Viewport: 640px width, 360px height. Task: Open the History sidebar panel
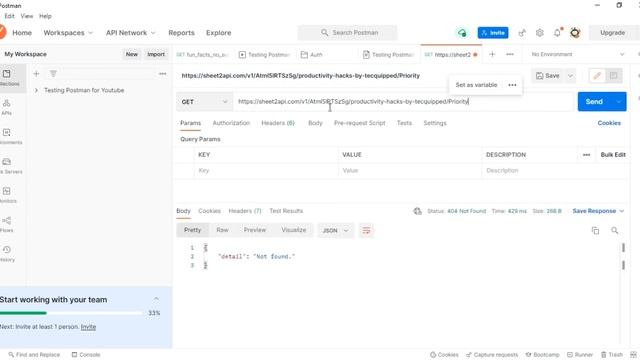pyautogui.click(x=7, y=253)
